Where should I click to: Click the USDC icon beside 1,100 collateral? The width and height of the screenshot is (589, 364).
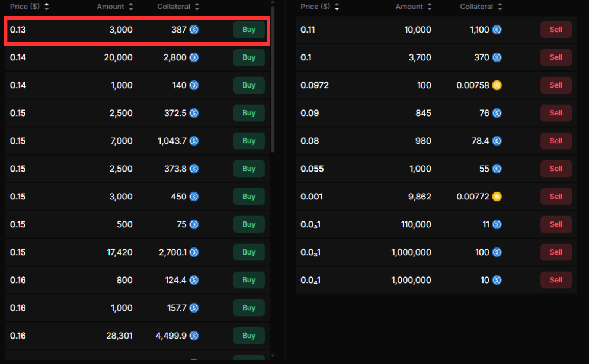coord(497,30)
